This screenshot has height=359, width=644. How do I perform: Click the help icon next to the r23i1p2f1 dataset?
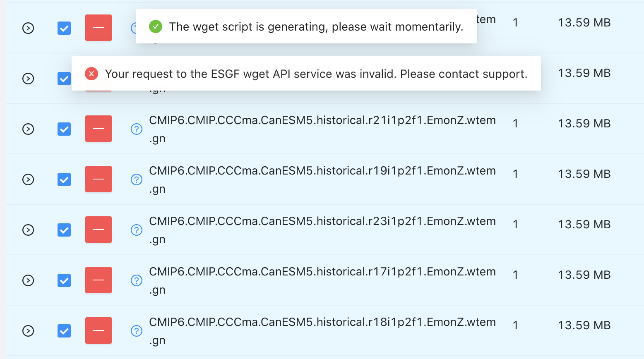point(137,230)
